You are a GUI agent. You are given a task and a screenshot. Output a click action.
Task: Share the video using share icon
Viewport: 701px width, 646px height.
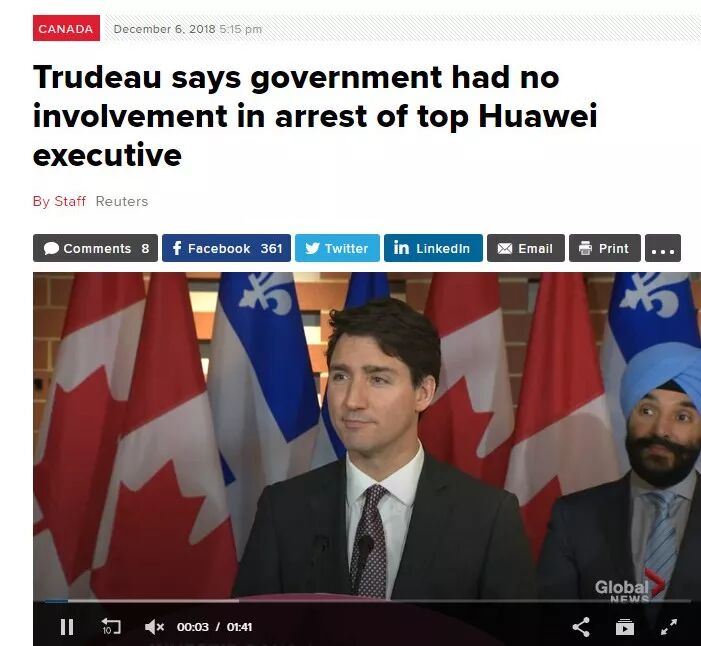[581, 627]
